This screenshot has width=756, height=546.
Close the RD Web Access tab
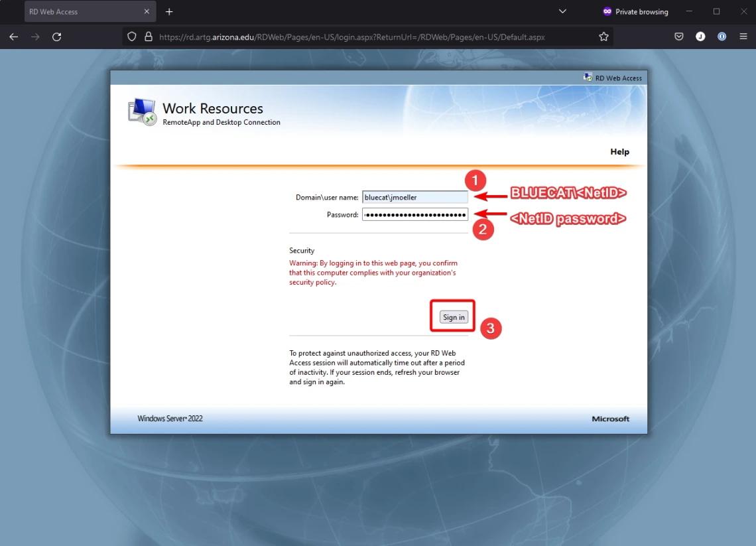147,11
